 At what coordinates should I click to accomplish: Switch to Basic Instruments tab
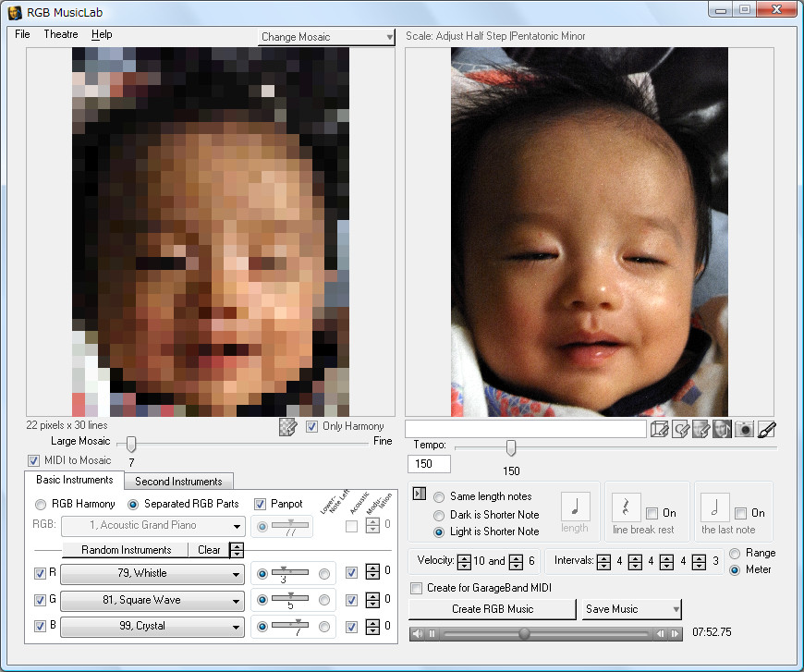click(74, 480)
